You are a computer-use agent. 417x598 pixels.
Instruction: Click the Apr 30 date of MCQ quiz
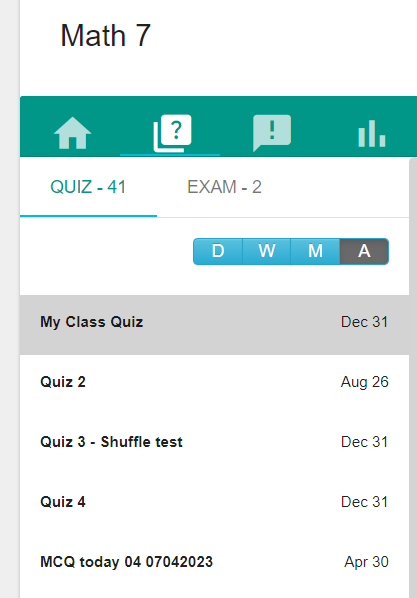pyautogui.click(x=366, y=562)
